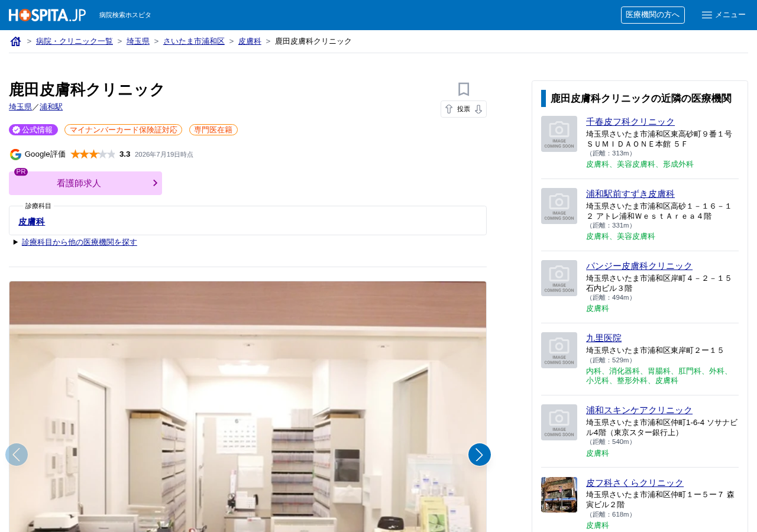Go to the home breadcrumb icon
Viewport: 757px width, 532px height.
click(x=16, y=41)
